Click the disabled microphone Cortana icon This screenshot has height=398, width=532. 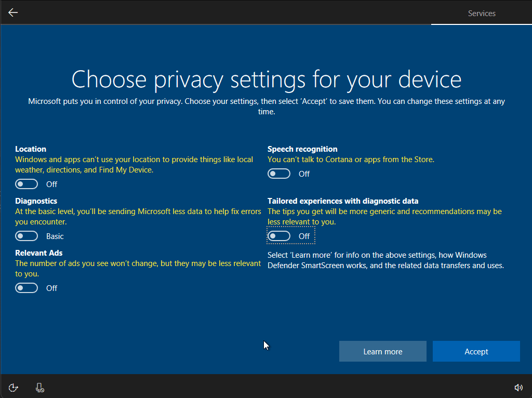[39, 387]
